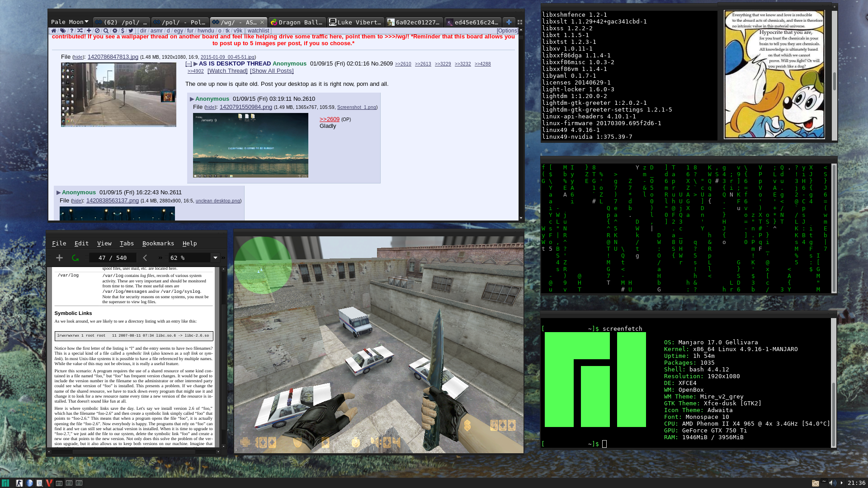Switch to the /pol/ - Pol… tab
This screenshot has height=488, width=868.
point(179,22)
